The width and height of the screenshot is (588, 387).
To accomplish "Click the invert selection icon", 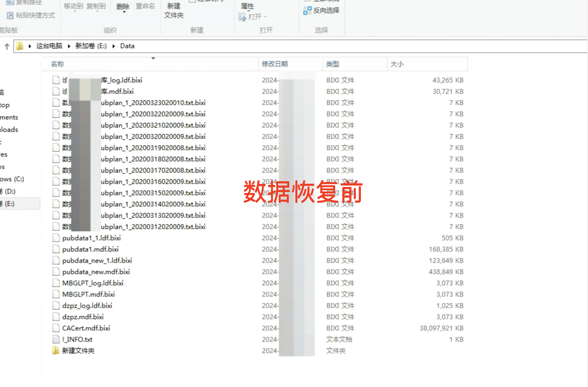I will (x=307, y=11).
